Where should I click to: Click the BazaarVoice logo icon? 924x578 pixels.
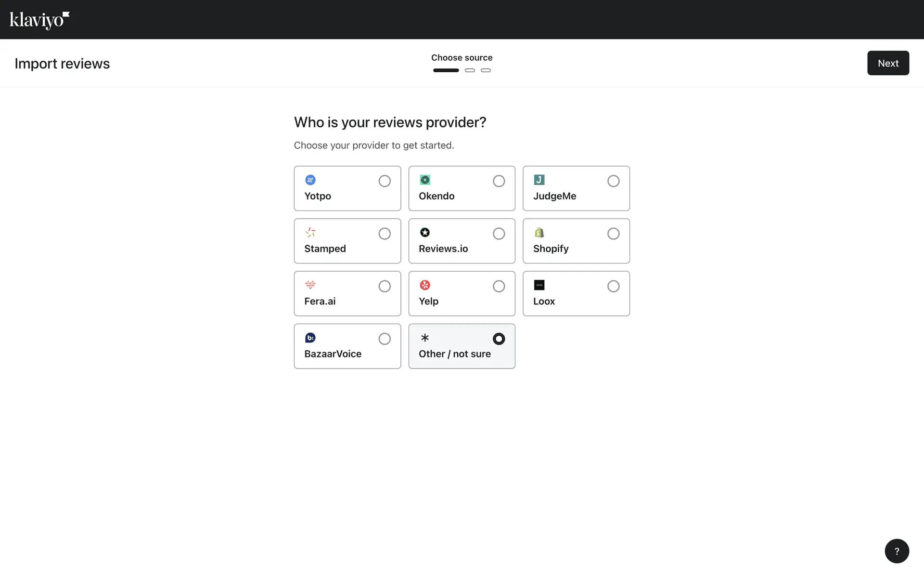click(310, 338)
